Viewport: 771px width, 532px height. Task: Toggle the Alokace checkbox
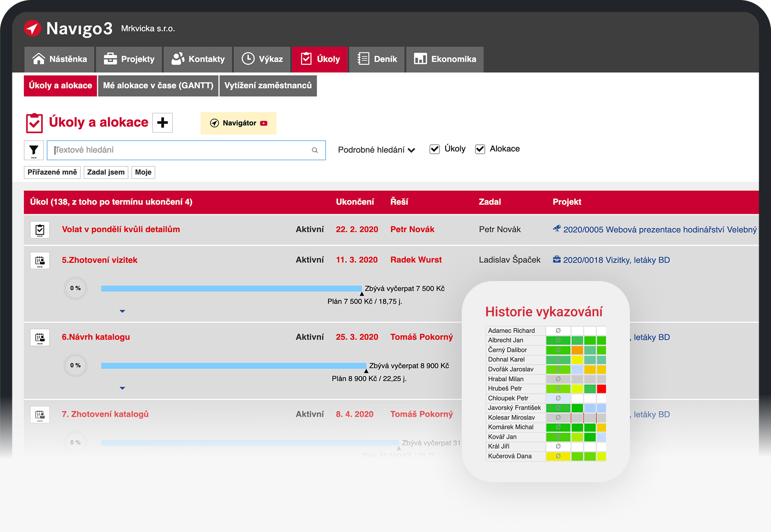(480, 149)
